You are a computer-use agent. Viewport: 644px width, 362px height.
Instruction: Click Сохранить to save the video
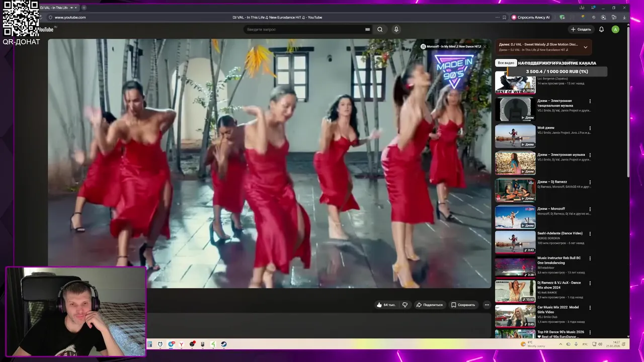point(463,305)
